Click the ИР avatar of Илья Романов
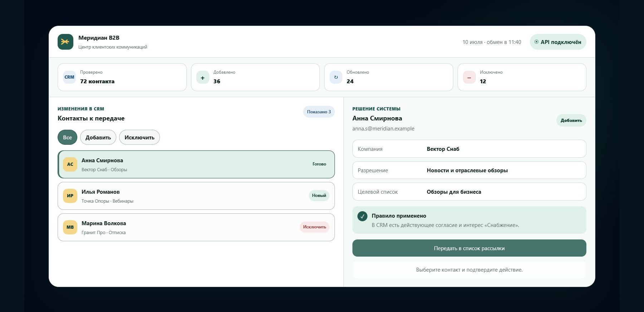644x312 pixels. pos(70,196)
